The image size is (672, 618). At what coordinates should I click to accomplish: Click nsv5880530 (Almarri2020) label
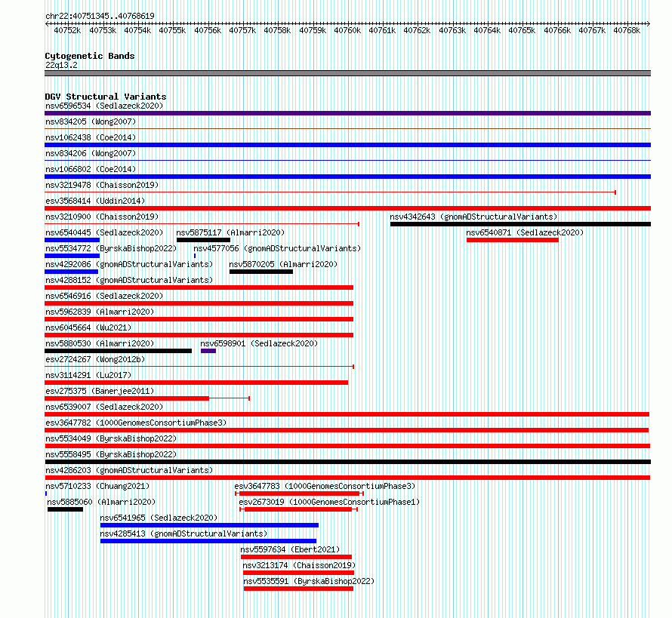pos(100,343)
